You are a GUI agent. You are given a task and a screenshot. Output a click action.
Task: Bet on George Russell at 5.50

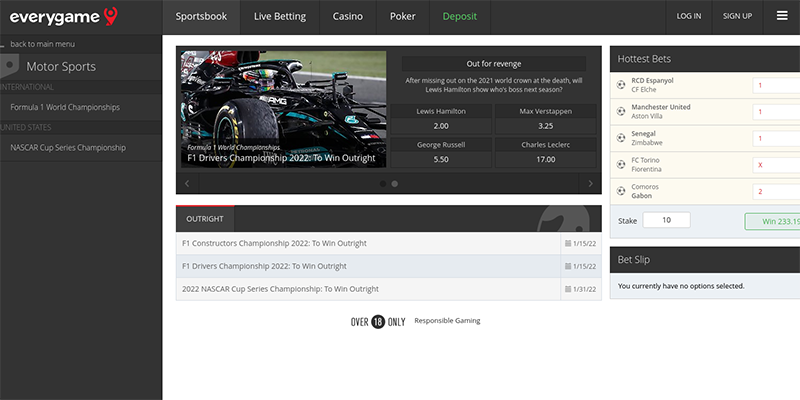441,152
